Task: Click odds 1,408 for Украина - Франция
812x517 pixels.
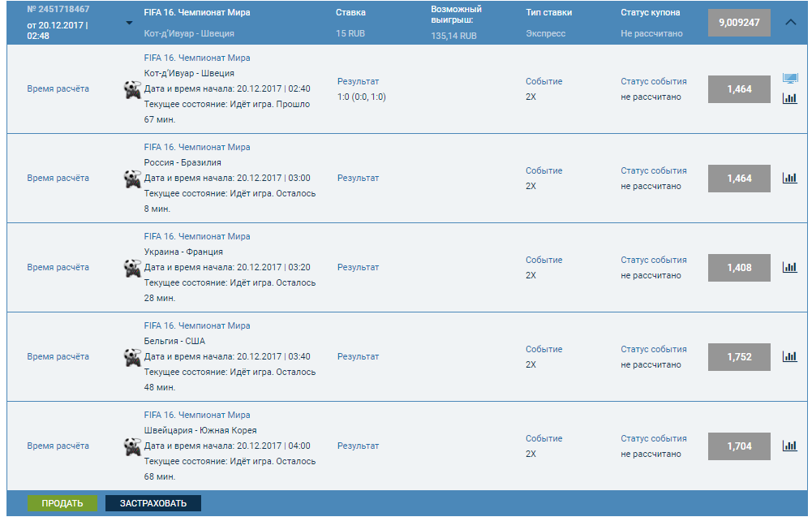Action: (739, 267)
